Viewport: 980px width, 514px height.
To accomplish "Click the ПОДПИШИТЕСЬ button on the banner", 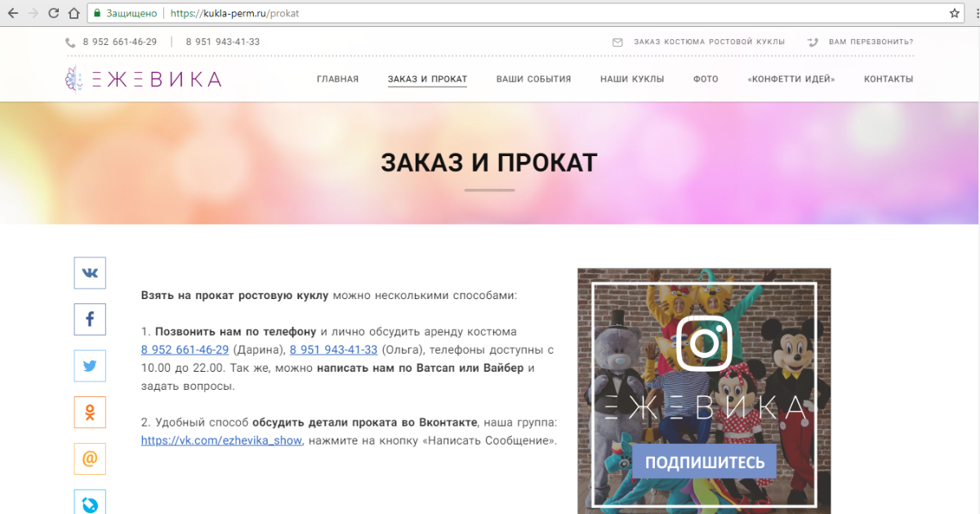I will point(705,462).
